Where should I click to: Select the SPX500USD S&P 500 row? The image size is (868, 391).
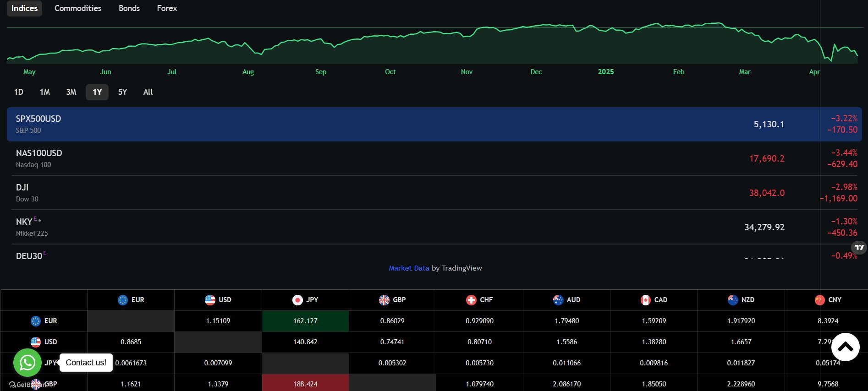(434, 124)
